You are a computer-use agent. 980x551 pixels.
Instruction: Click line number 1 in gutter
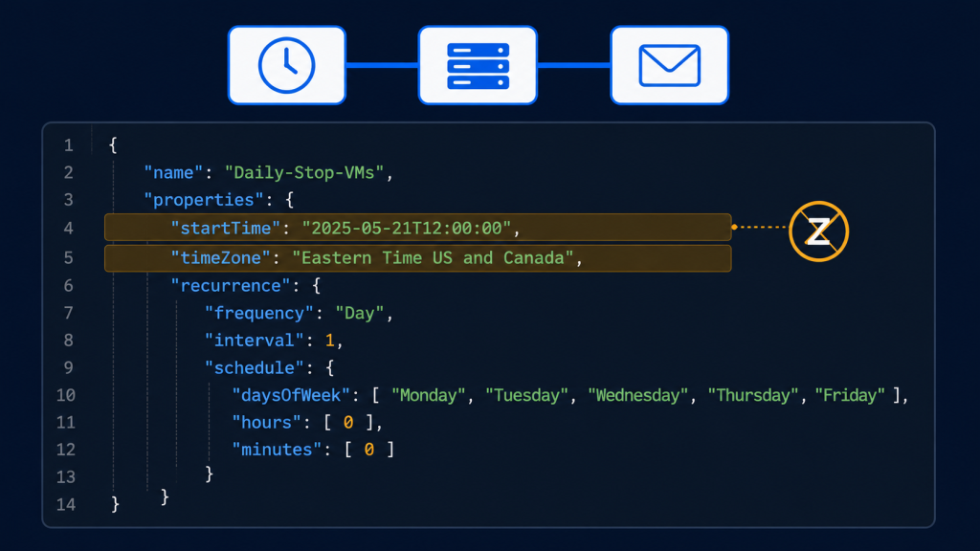(68, 145)
